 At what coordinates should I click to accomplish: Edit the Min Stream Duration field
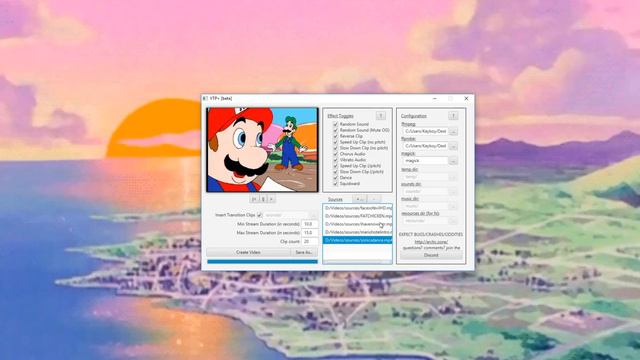point(310,224)
